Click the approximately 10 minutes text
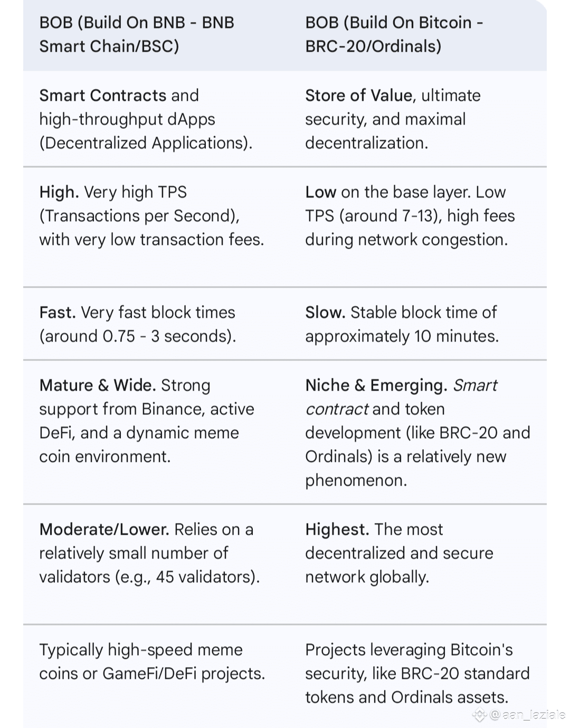This screenshot has height=728, width=570. (x=402, y=336)
